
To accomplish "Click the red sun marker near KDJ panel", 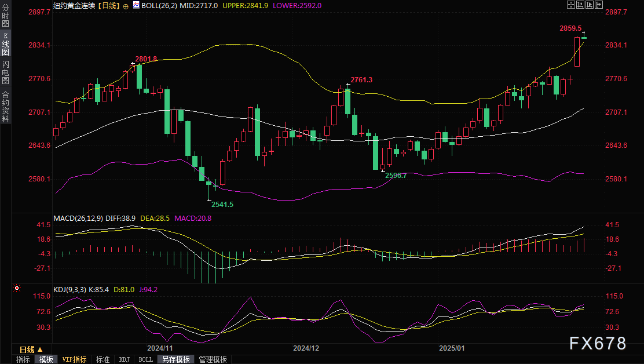I will click(17, 288).
